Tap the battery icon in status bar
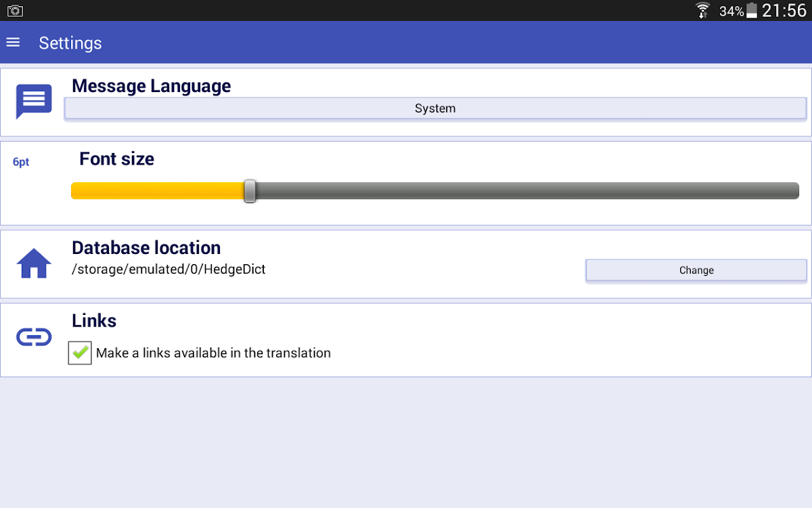 752,11
